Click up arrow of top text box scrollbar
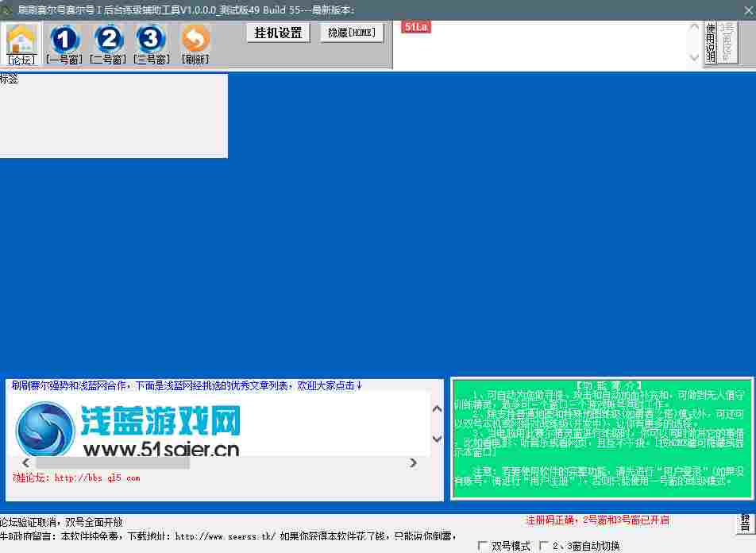The image size is (756, 553). point(694,27)
